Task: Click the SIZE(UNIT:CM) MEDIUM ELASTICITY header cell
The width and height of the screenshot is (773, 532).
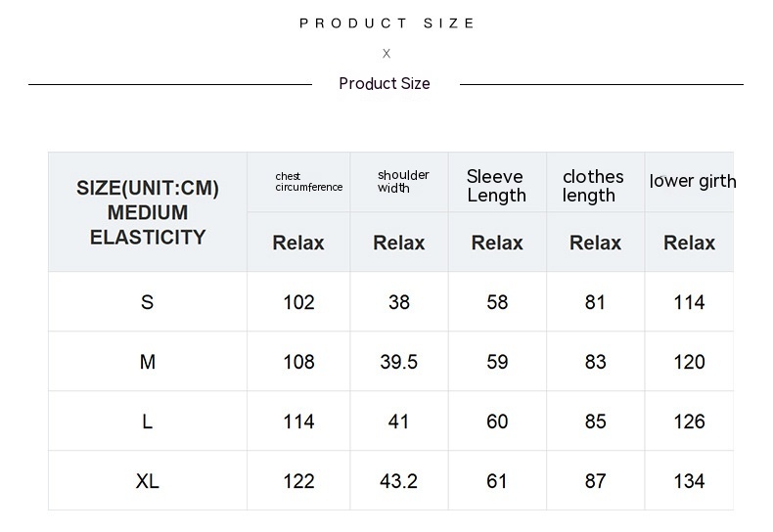Action: tap(148, 212)
